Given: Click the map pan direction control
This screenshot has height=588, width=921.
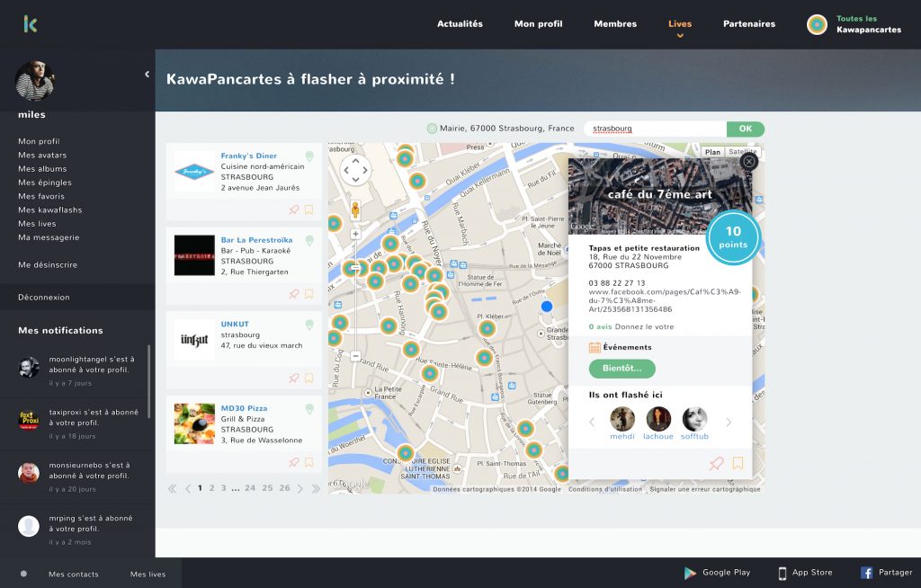Looking at the screenshot, I should [x=356, y=170].
